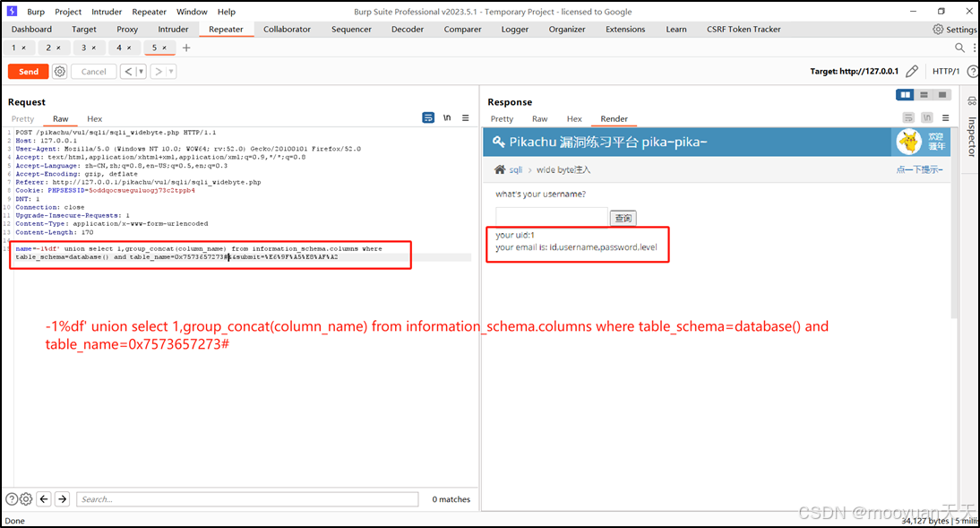
Task: Click the rendered username input box
Action: (551, 217)
